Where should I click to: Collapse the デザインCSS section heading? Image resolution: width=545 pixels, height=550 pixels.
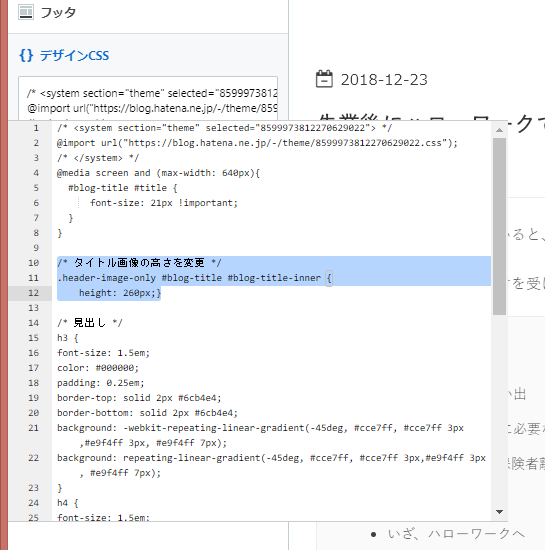[74, 55]
